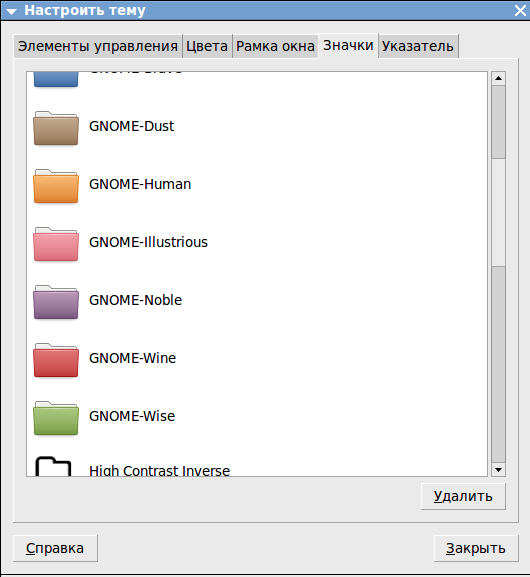Choose the orange GNOME-Human folder icon
Image resolution: width=530 pixels, height=577 pixels.
[56, 186]
